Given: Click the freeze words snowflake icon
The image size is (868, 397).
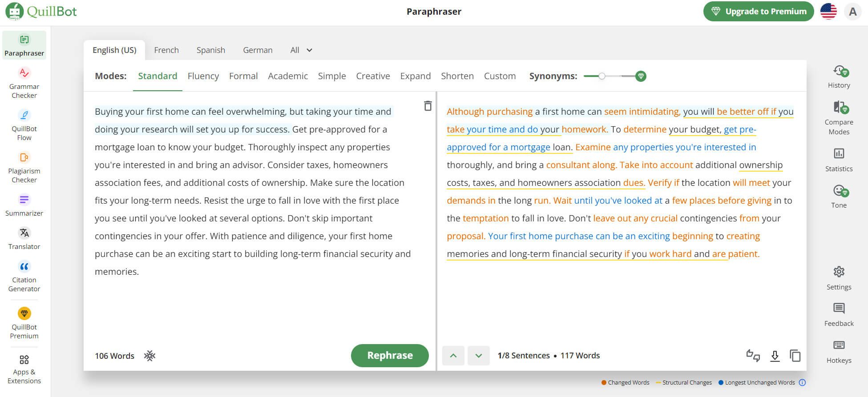Looking at the screenshot, I should pyautogui.click(x=150, y=356).
